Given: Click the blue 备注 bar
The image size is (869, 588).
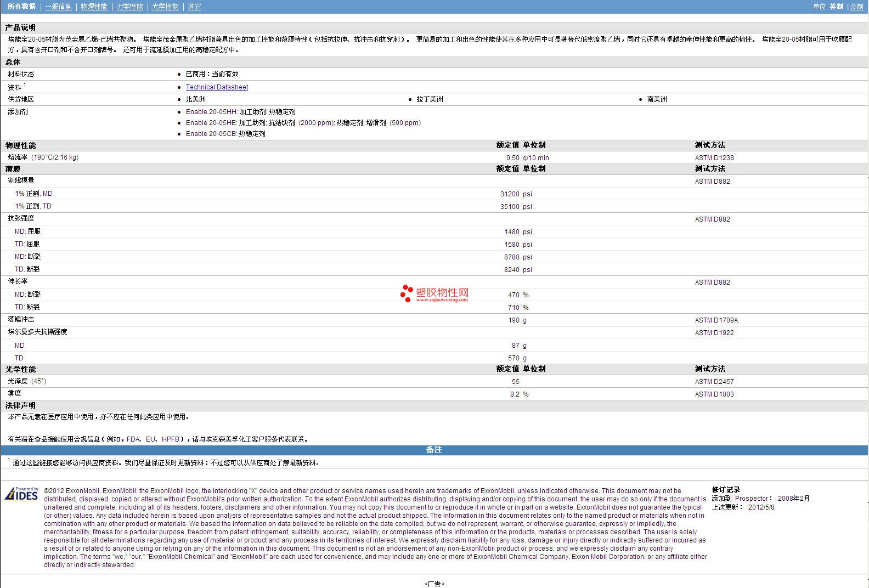Looking at the screenshot, I should 434,450.
